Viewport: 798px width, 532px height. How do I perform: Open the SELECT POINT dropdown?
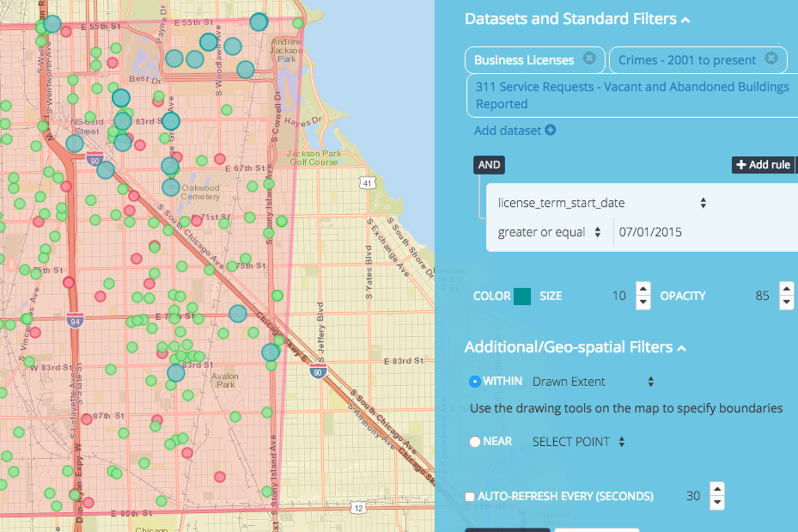click(x=621, y=442)
